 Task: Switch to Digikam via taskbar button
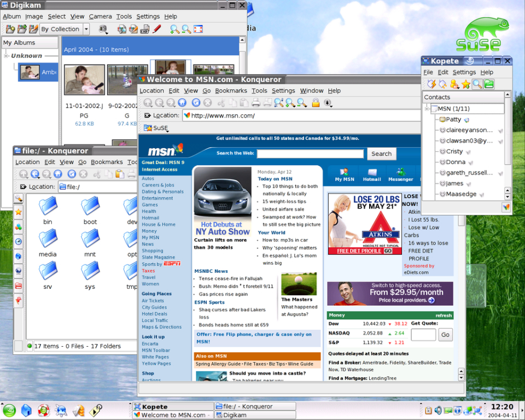pyautogui.click(x=255, y=415)
